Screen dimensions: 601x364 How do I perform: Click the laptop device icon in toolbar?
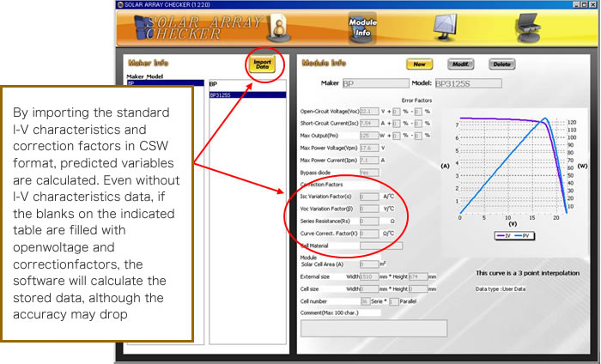pyautogui.click(x=525, y=27)
